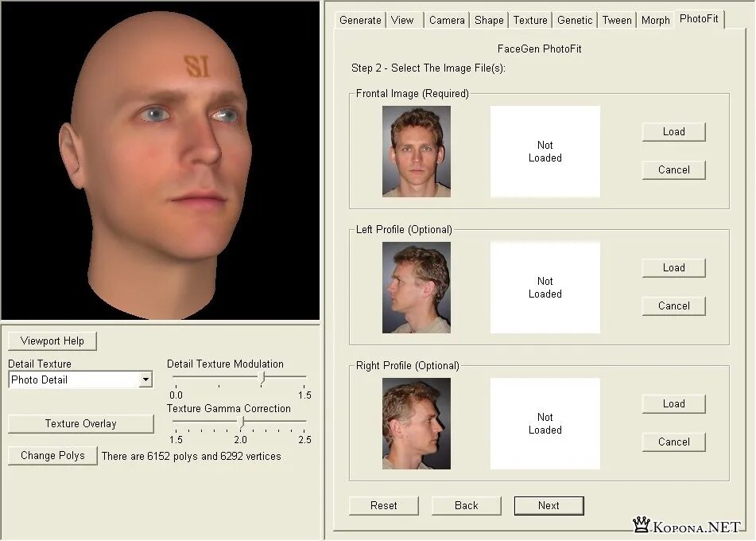Click the 'Left Profile (Optional)' group label
This screenshot has width=756, height=541.
point(404,230)
